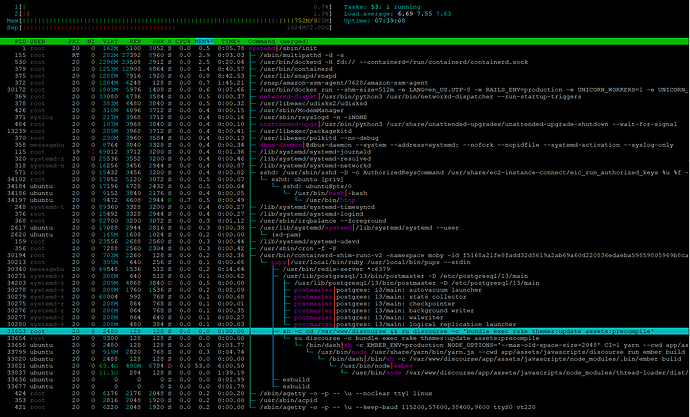Select the pups ruby process row
Viewport: 690px width, 417px height.
(x=345, y=262)
